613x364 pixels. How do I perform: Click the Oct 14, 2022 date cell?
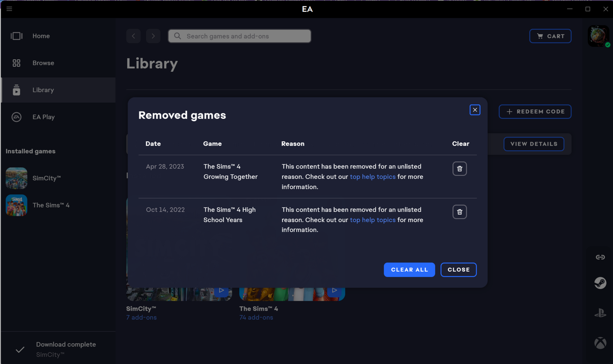click(x=165, y=210)
